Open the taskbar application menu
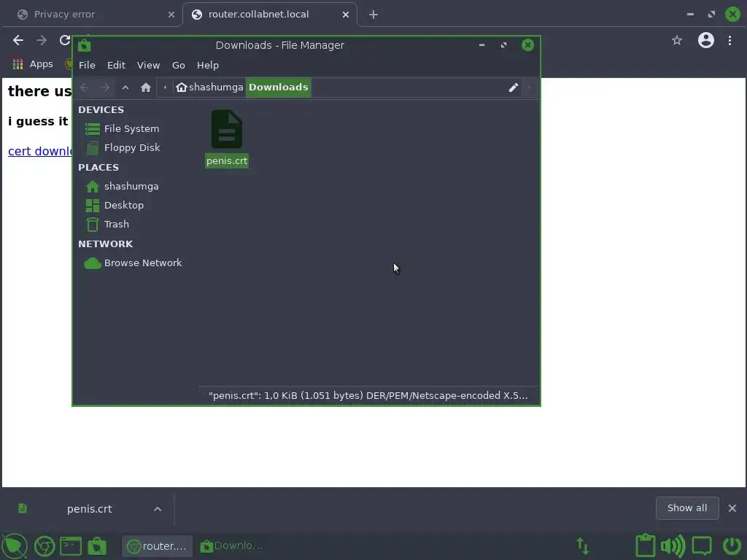747x560 pixels. pyautogui.click(x=15, y=545)
